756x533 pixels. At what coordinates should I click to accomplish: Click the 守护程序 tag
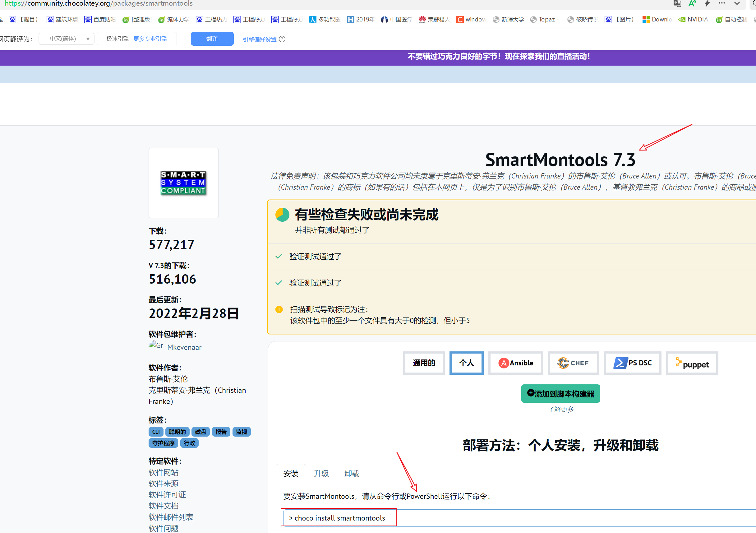[163, 443]
